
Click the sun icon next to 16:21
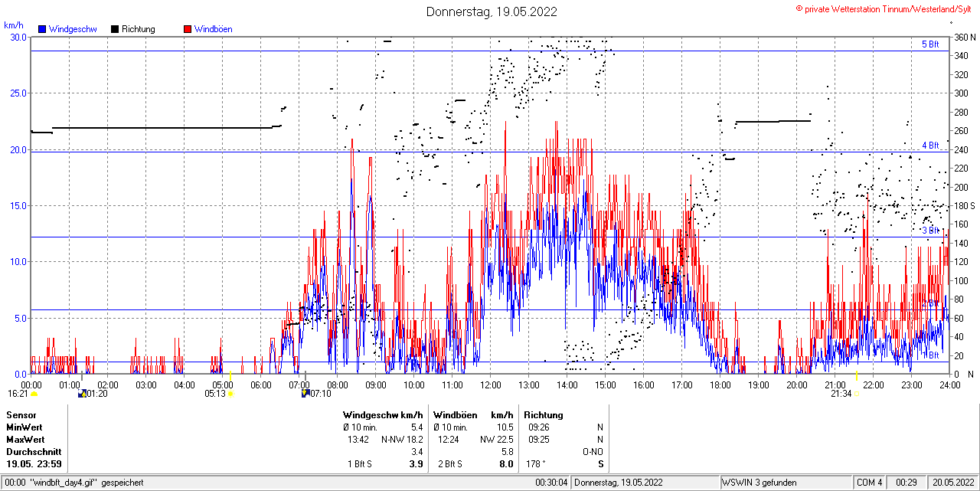pos(34,394)
